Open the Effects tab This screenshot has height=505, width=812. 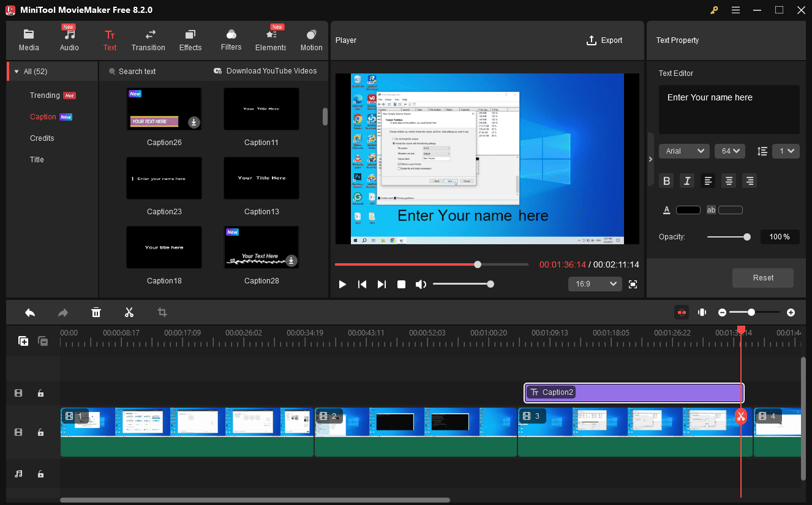pos(190,40)
